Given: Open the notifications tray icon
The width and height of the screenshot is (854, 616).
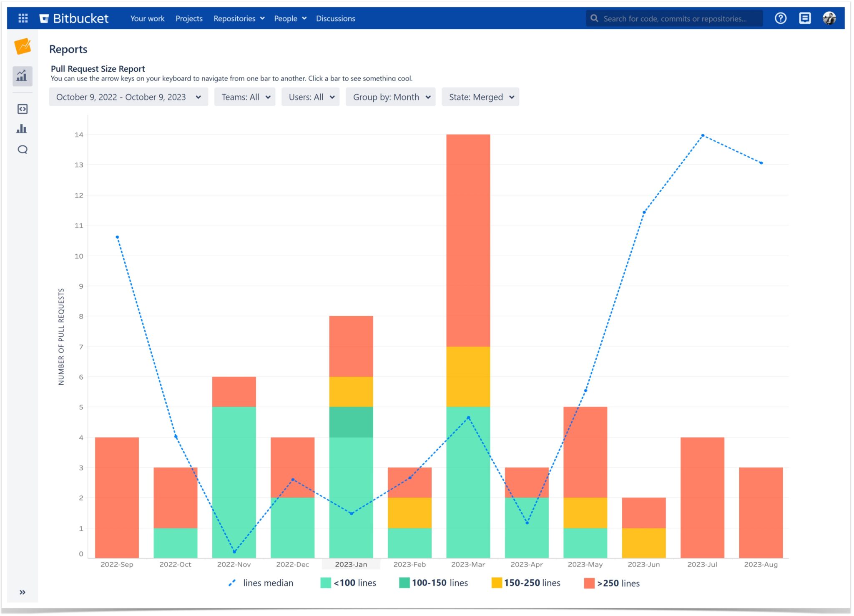Looking at the screenshot, I should point(804,18).
